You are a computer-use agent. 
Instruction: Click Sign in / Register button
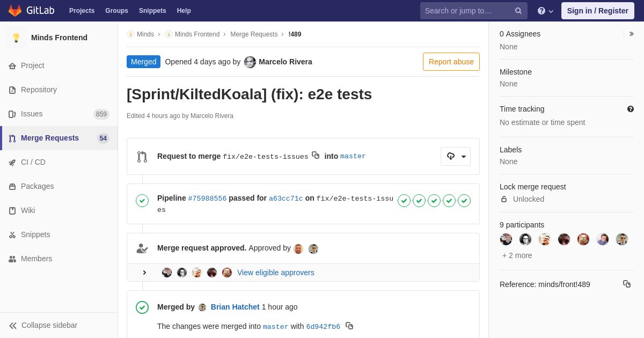click(x=598, y=11)
